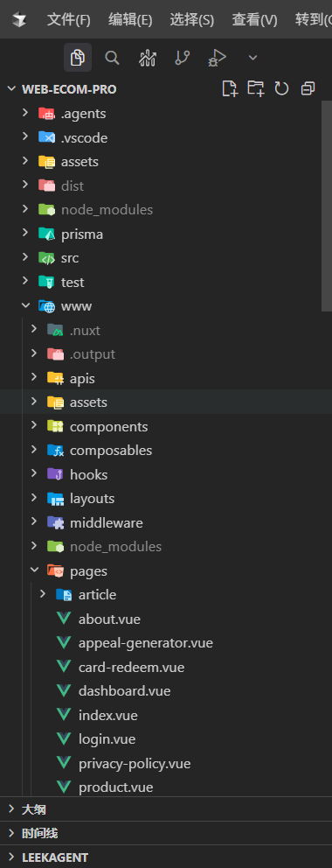Open the 文件(F) menu
This screenshot has height=868, width=332.
pos(68,20)
